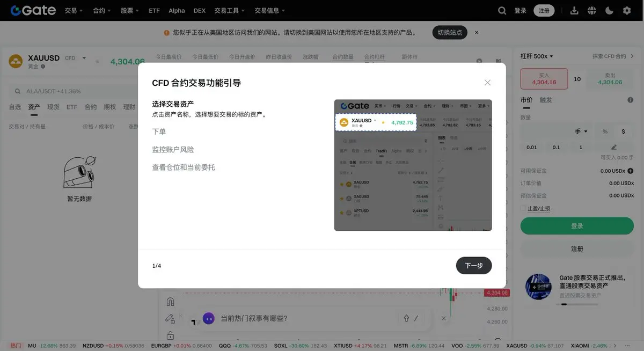Open the settings gear icon
644x351 pixels.
pos(627,10)
